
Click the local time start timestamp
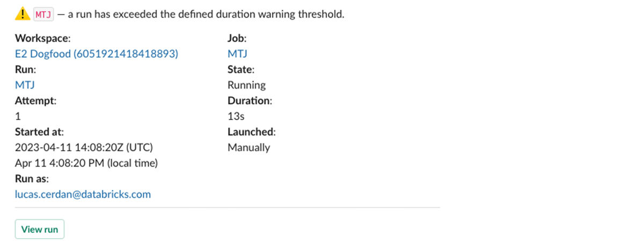pos(86,163)
